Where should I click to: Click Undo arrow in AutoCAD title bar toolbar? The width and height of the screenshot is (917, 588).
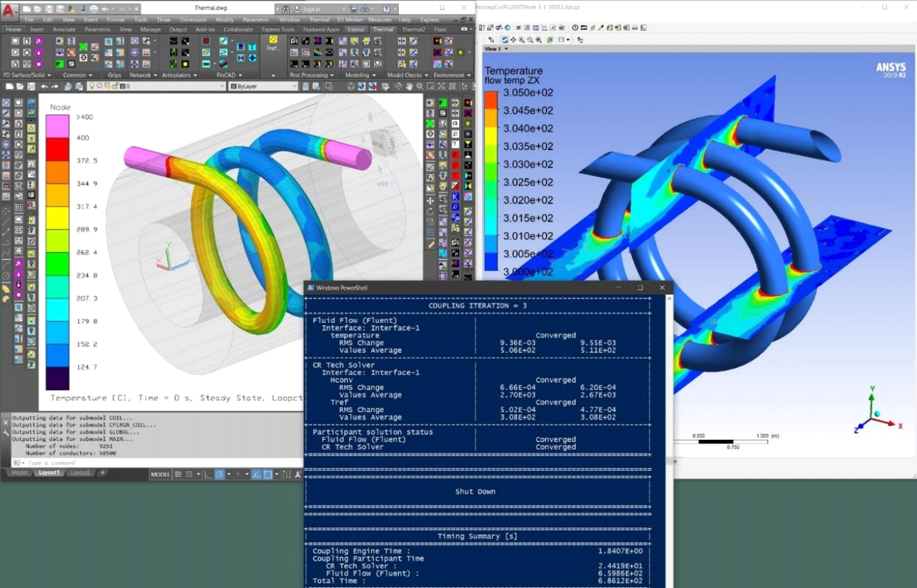coord(106,9)
